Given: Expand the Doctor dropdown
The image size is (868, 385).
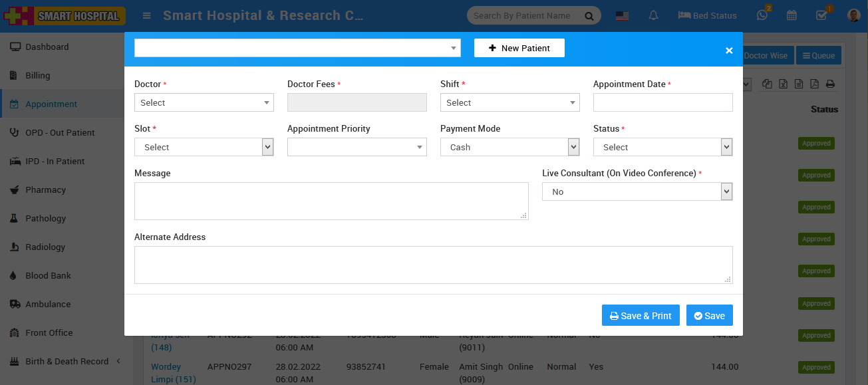Looking at the screenshot, I should (204, 102).
